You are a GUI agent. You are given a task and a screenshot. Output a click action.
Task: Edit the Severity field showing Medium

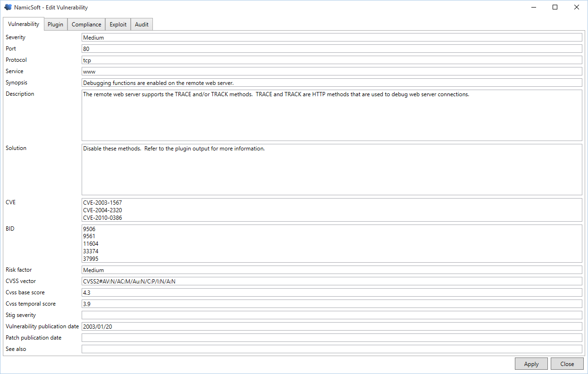pos(332,37)
